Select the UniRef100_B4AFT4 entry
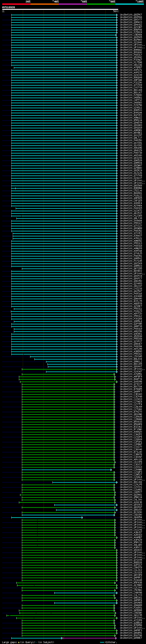The image size is (146, 644). tap(131, 379)
